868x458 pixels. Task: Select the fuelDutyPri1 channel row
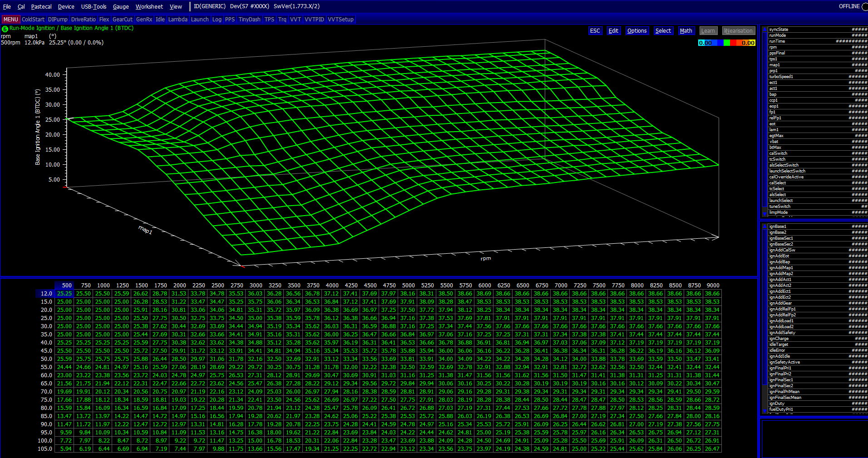point(818,409)
